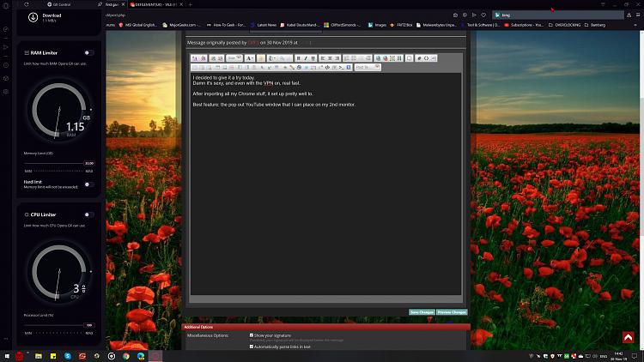Apply Underline formatting in editor toolbar
The image size is (644, 362).
click(313, 58)
